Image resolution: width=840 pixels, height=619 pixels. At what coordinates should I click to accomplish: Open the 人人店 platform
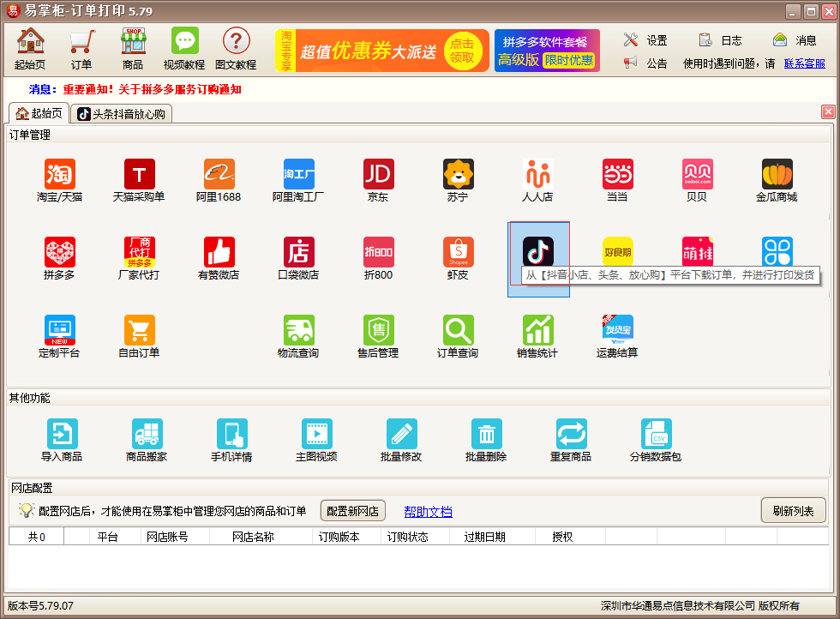point(538,181)
